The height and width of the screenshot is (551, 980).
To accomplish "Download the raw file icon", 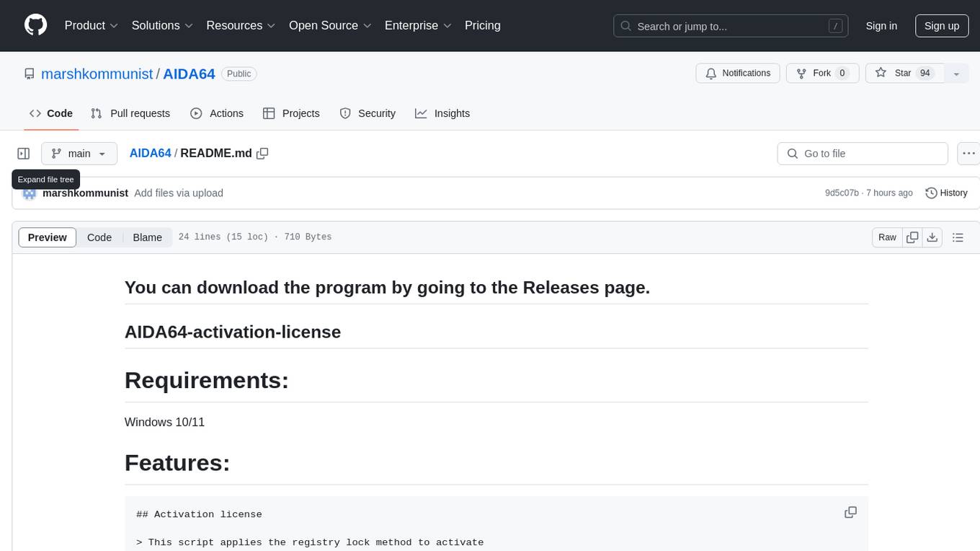I will pos(932,237).
